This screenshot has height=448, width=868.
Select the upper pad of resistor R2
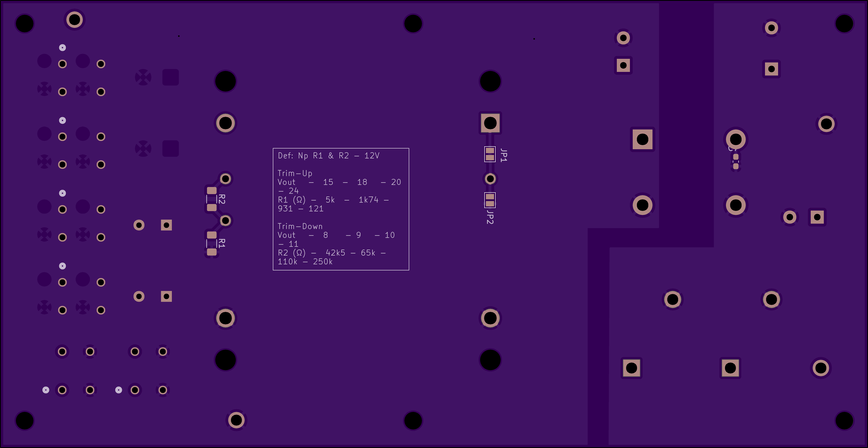tap(212, 191)
